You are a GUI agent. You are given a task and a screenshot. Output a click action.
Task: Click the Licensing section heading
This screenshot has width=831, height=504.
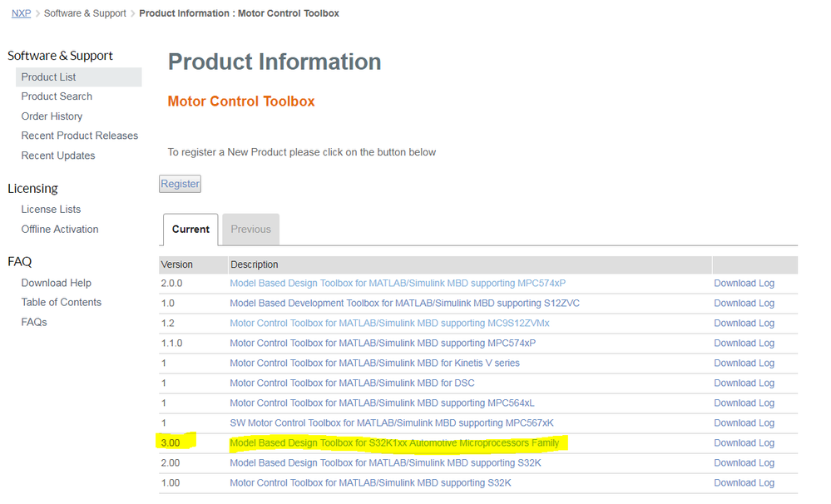(33, 188)
